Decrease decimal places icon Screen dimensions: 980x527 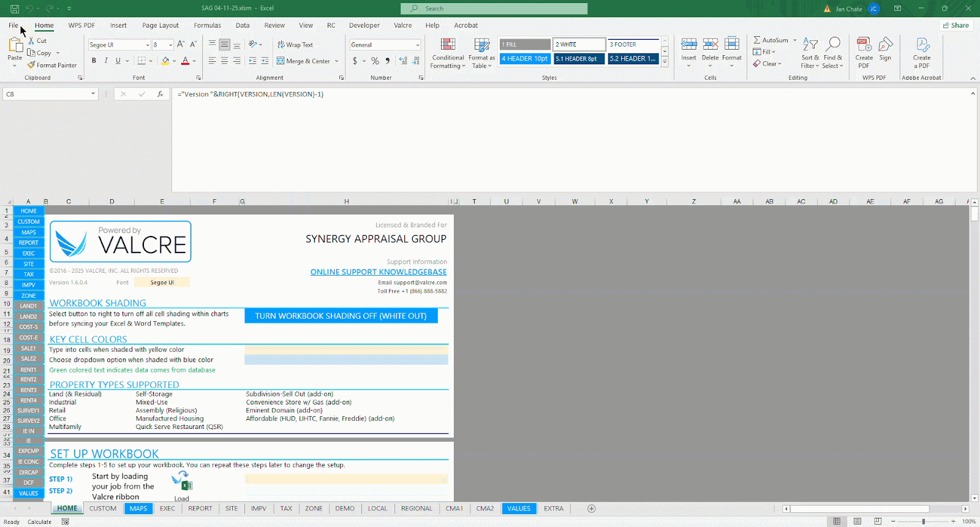point(416,61)
